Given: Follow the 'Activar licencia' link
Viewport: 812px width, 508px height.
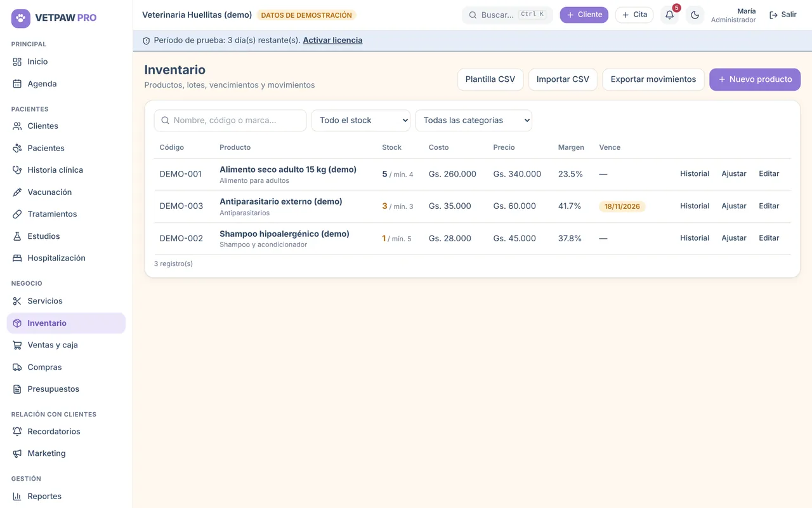Looking at the screenshot, I should [x=332, y=40].
